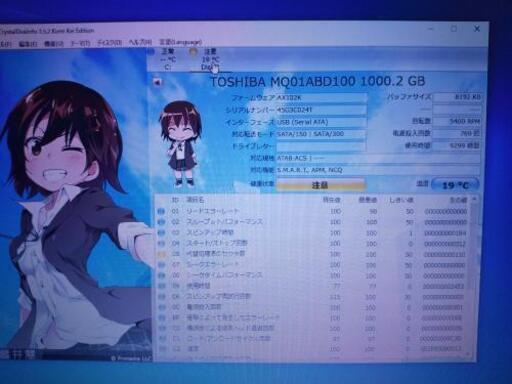Switch to the C: disk tab
Viewport: 512px width, 384px height.
coord(167,59)
